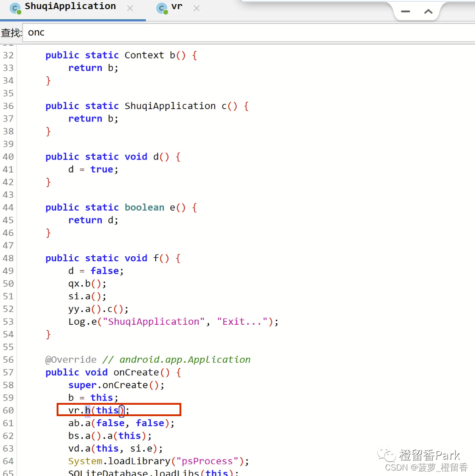Minimize the window

pyautogui.click(x=405, y=11)
